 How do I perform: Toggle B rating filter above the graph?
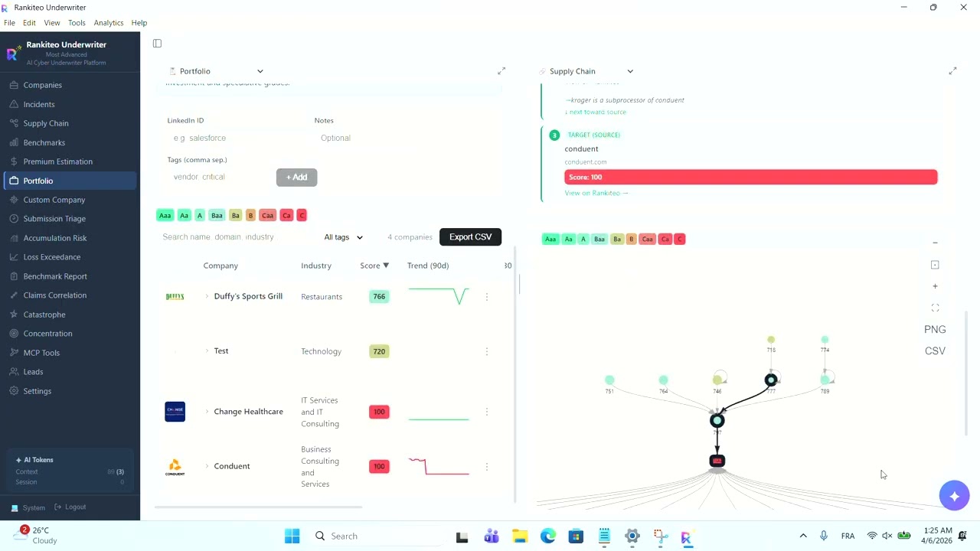tap(632, 240)
